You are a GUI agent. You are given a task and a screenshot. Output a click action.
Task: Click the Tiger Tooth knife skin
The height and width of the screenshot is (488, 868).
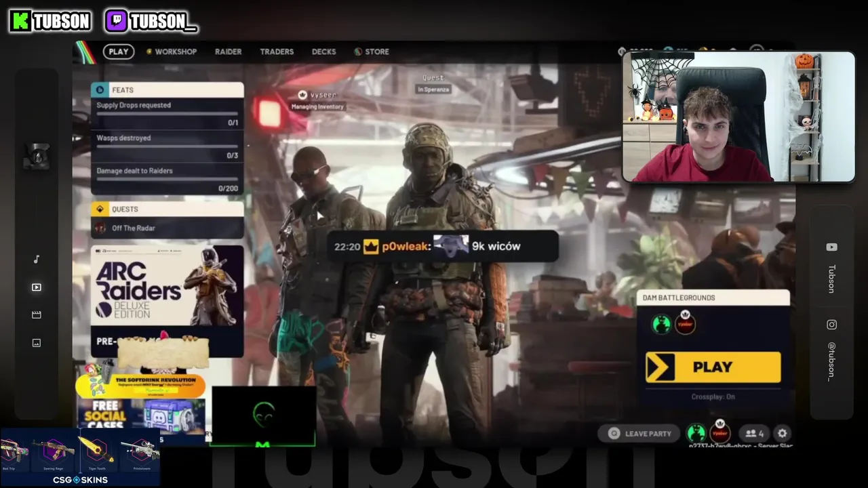pos(97,452)
